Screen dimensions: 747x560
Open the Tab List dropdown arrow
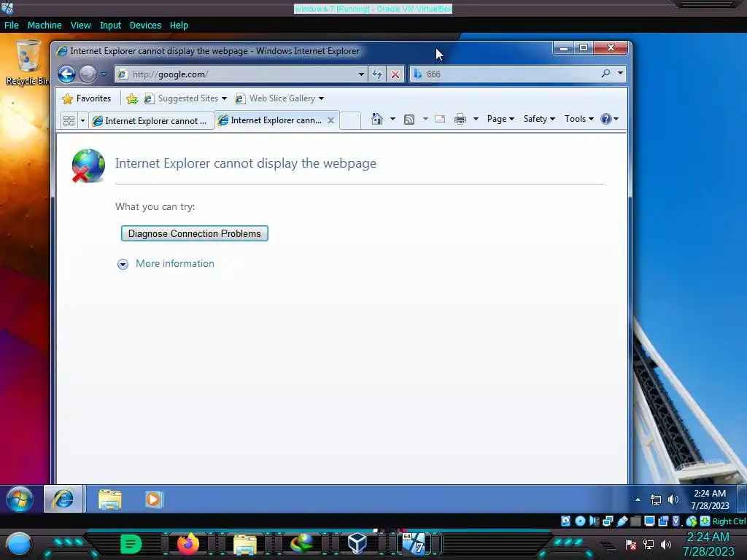point(82,120)
